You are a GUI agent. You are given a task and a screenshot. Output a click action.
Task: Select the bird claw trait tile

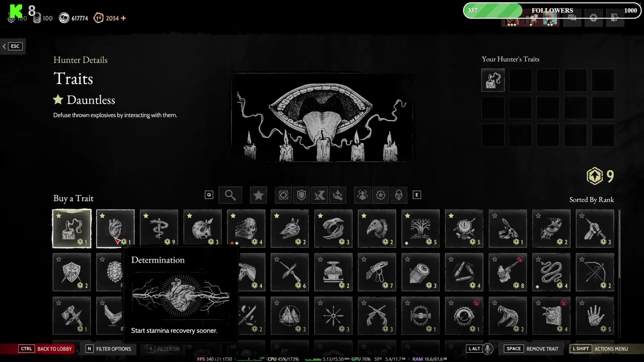tap(334, 229)
